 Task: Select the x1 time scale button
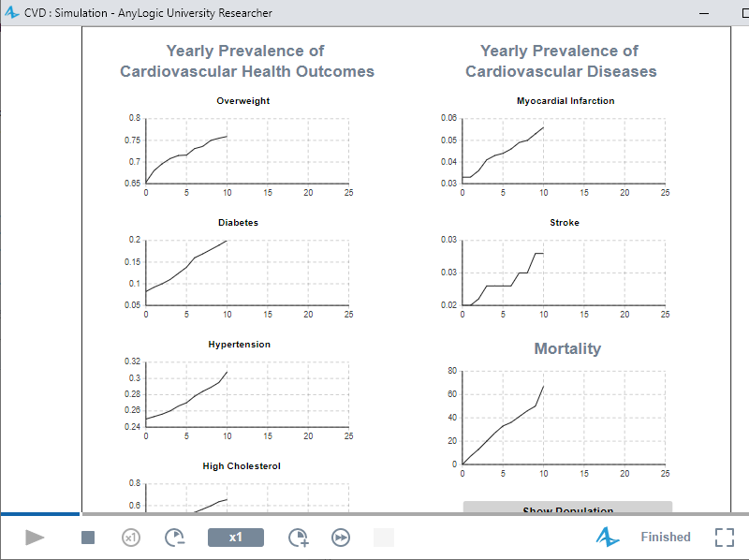pos(235,537)
